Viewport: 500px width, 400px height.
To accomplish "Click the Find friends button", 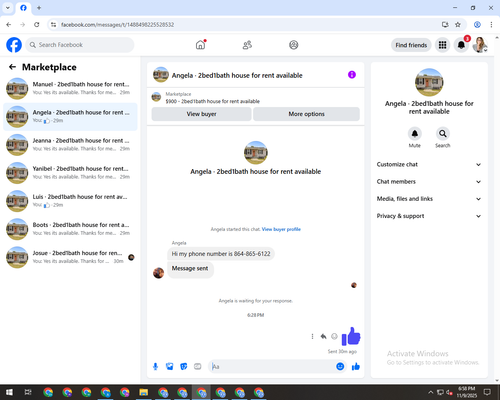I will coord(411,45).
